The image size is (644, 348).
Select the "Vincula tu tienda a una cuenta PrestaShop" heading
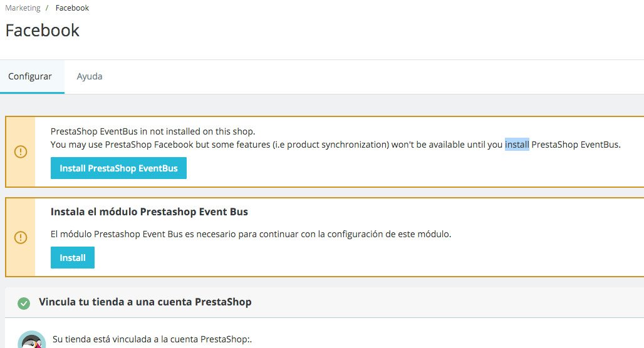tap(145, 302)
